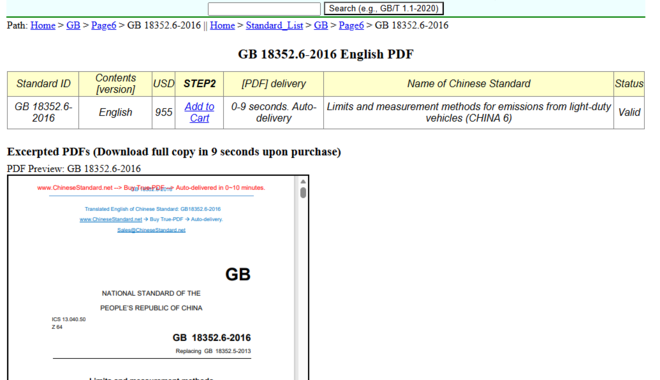Open the first Page6 breadcrumb link

point(104,25)
